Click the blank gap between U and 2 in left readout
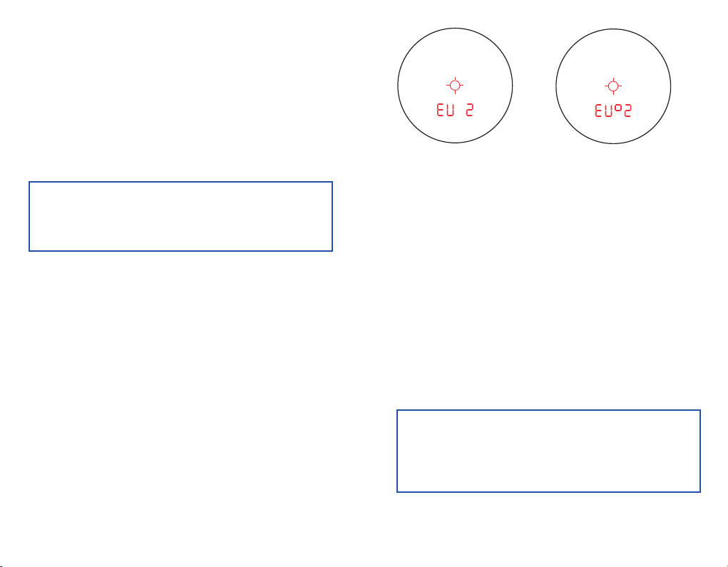The width and height of the screenshot is (728, 567). [x=460, y=110]
